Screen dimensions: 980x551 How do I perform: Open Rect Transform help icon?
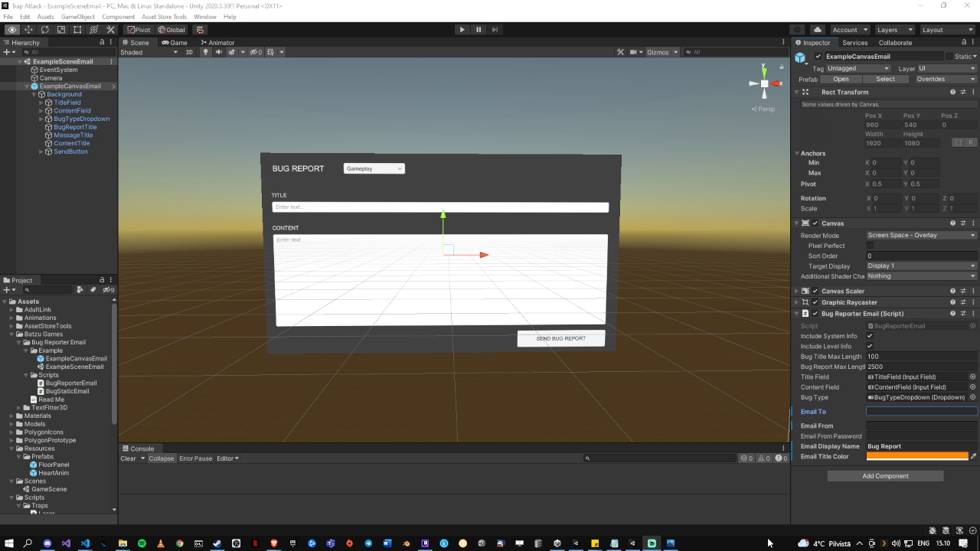952,92
